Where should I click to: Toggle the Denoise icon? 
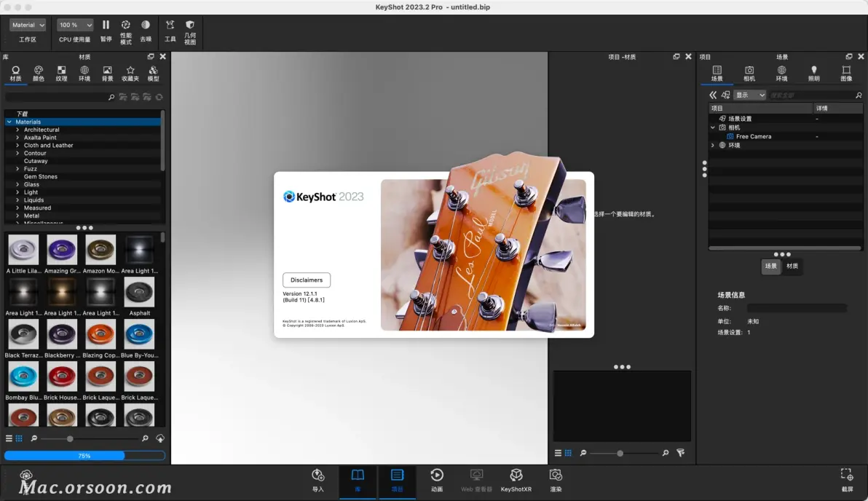pyautogui.click(x=146, y=25)
